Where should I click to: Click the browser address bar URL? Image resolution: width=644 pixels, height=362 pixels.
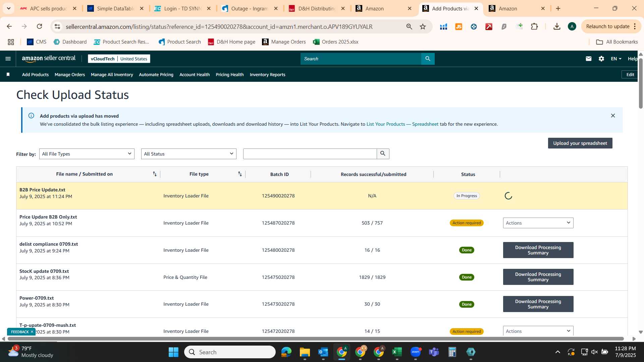[x=219, y=26]
